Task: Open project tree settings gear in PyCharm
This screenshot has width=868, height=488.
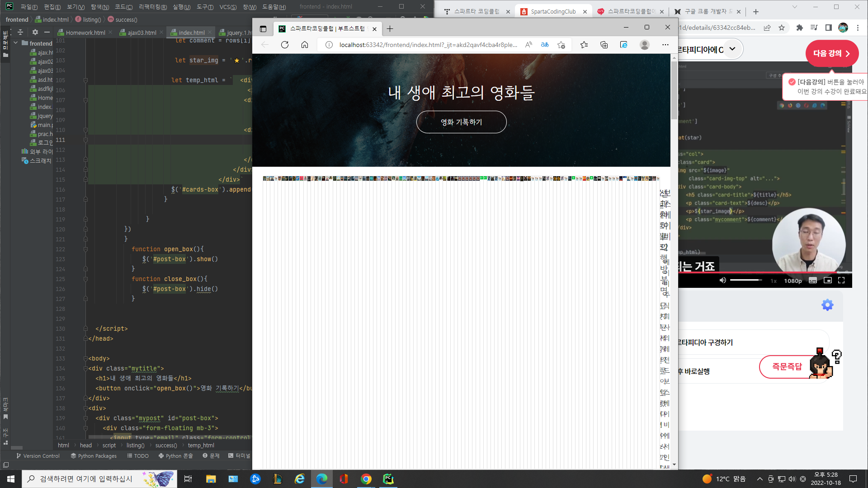Action: point(35,32)
